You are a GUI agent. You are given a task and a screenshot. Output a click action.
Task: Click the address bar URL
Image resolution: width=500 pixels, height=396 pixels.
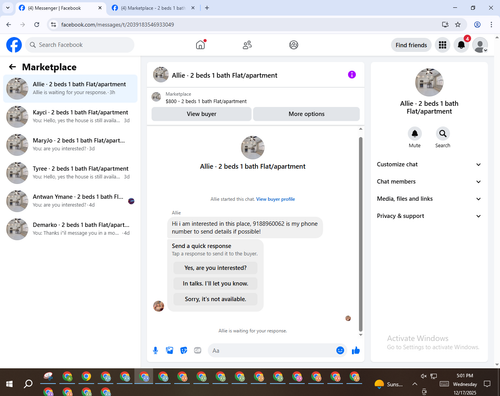click(117, 25)
